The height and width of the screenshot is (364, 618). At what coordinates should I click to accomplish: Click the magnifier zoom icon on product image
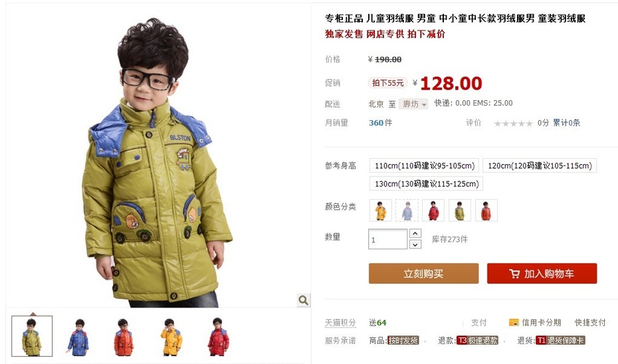304,300
